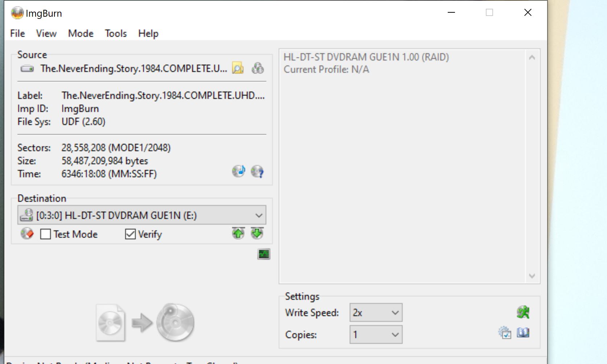
Task: Open the Tools menu
Action: tap(116, 33)
